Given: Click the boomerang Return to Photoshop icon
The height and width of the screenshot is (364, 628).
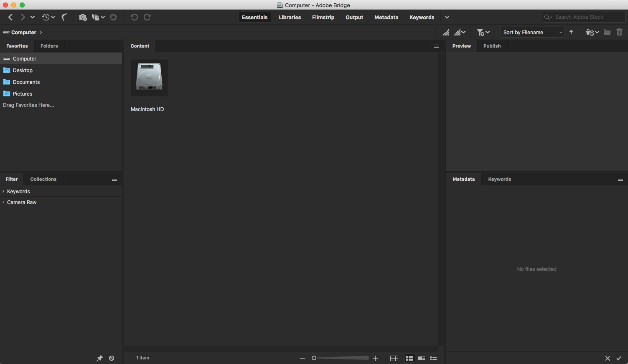Looking at the screenshot, I should click(x=64, y=17).
